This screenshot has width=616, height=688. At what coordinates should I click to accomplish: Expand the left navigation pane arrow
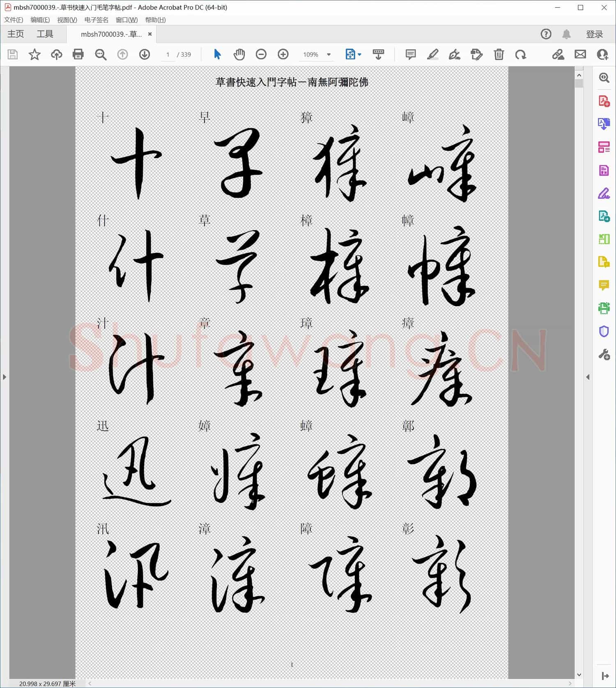click(x=5, y=377)
